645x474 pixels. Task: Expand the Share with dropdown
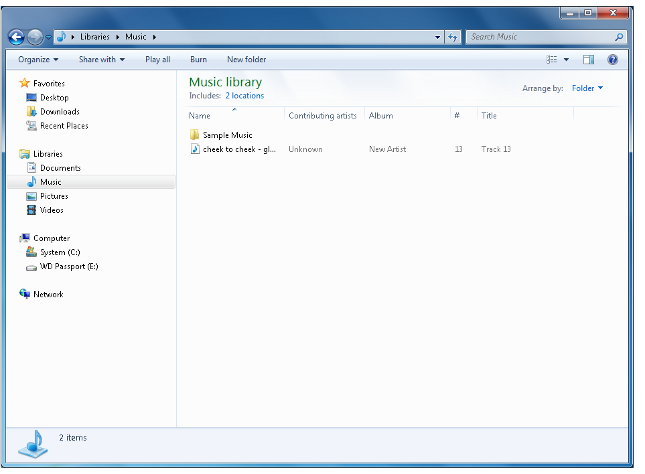[102, 60]
